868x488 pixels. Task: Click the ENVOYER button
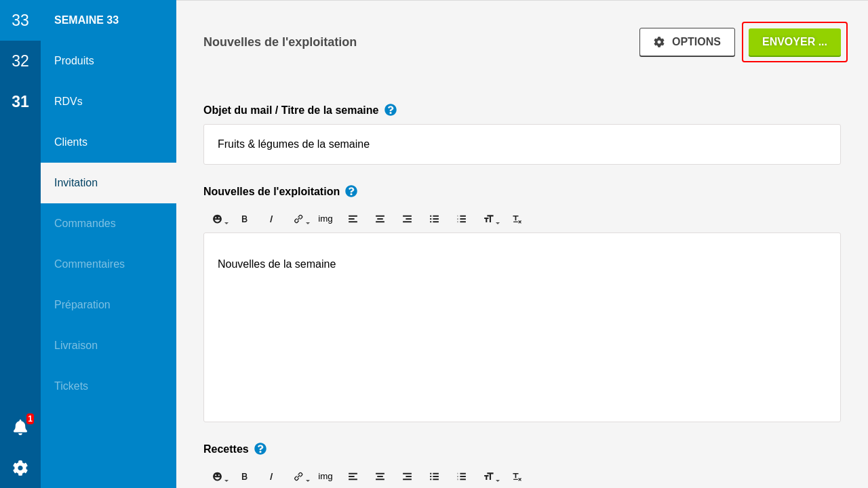coord(794,42)
